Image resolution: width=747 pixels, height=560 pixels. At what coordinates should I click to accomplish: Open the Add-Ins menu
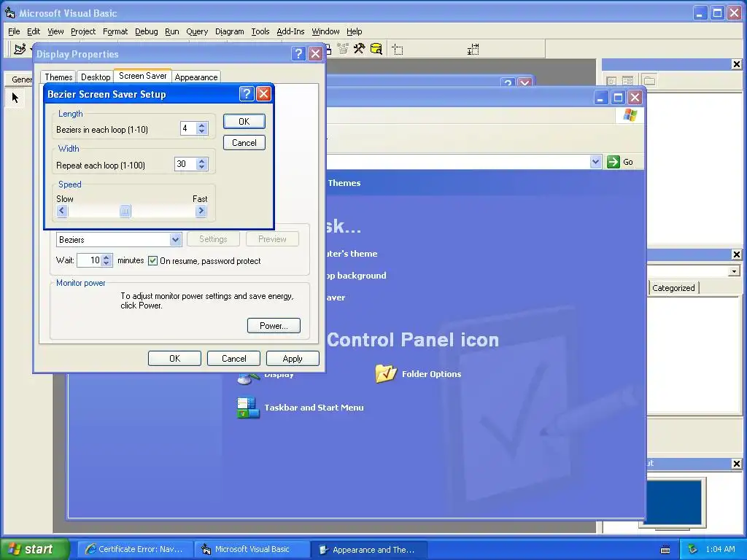(290, 31)
